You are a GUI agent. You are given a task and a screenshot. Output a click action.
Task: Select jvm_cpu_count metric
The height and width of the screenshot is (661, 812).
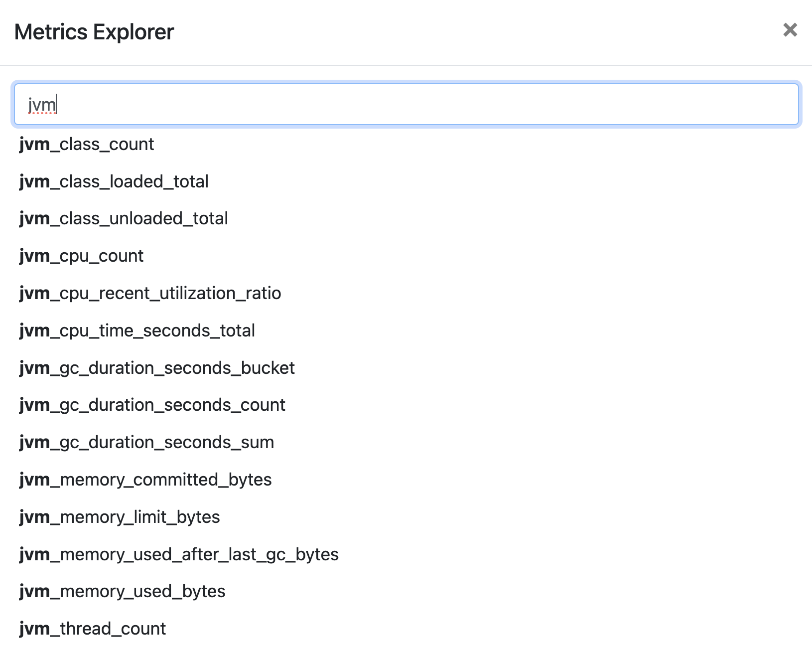[x=81, y=256]
